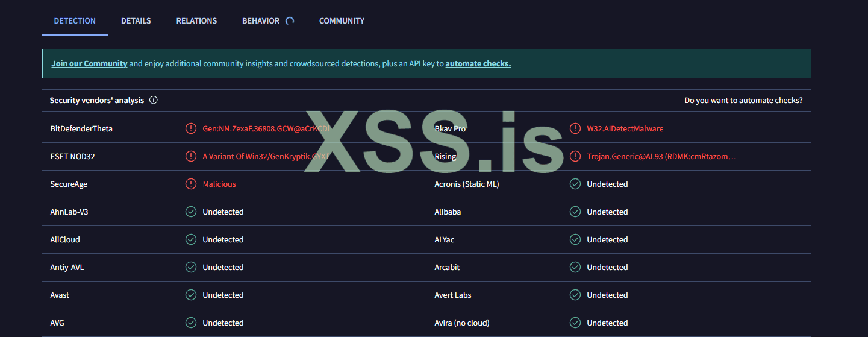Select the Detection tab

[75, 20]
